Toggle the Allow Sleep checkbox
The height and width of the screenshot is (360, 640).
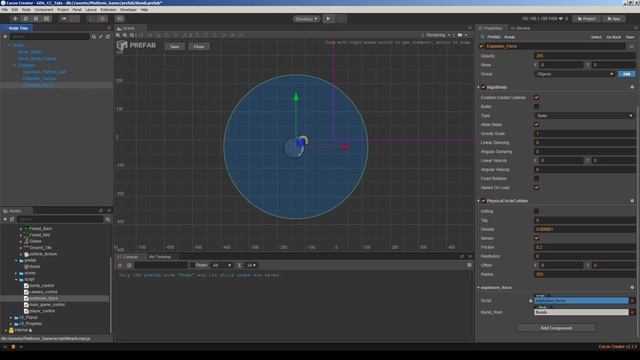click(537, 124)
